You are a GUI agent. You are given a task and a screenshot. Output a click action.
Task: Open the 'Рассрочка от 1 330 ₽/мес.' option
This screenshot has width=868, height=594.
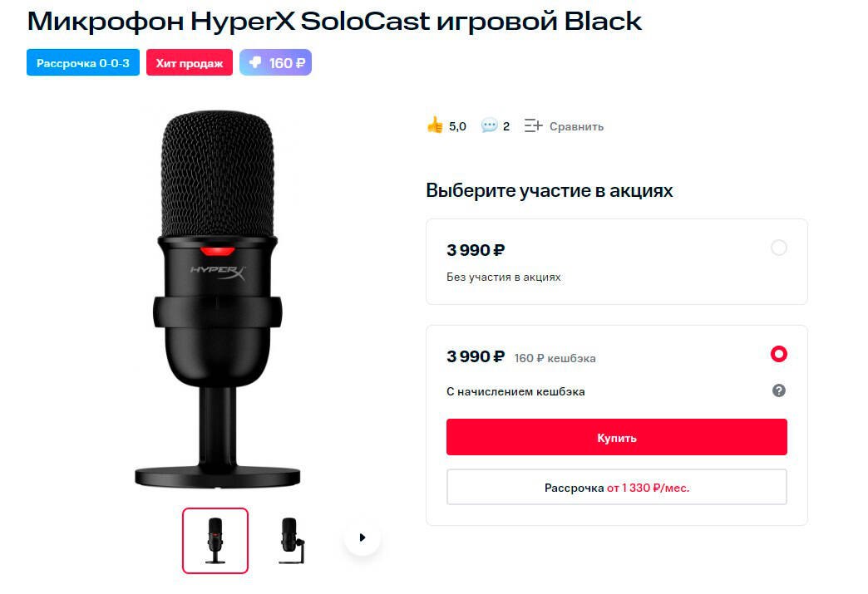[616, 488]
